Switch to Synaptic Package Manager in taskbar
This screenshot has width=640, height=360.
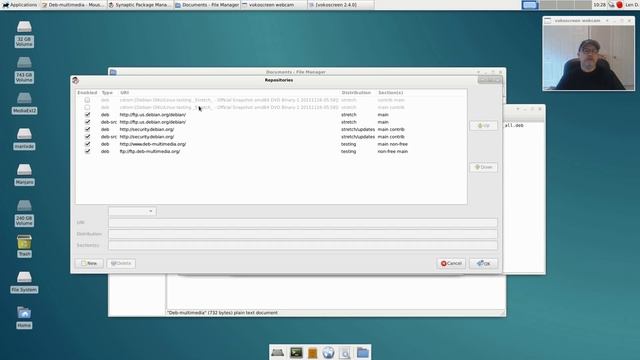pyautogui.click(x=140, y=5)
